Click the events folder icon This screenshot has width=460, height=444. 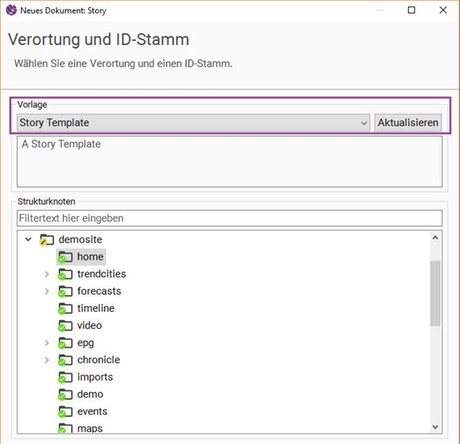[x=65, y=412]
